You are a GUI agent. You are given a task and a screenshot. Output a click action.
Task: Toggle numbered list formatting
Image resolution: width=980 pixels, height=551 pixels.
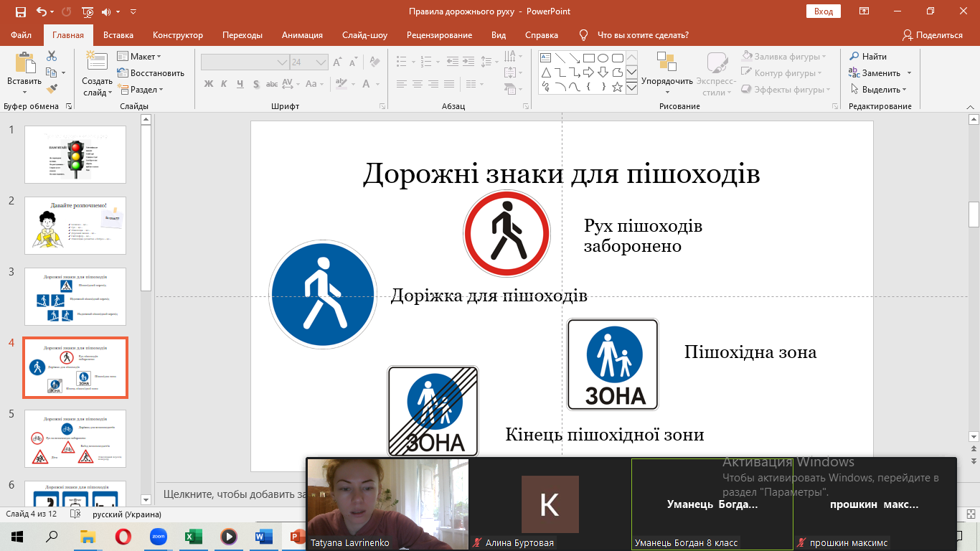(x=427, y=62)
